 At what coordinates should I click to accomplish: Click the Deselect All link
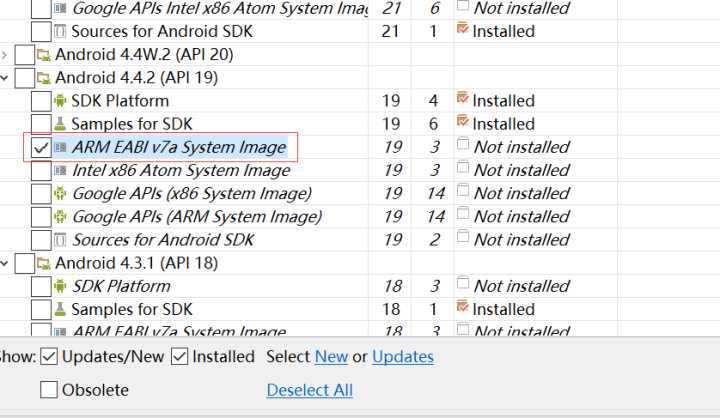tap(309, 390)
